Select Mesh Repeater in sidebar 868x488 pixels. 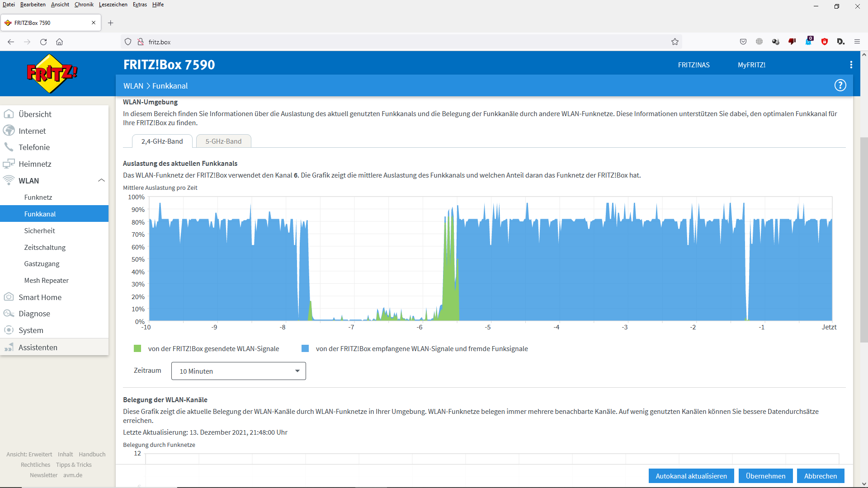(x=54, y=280)
